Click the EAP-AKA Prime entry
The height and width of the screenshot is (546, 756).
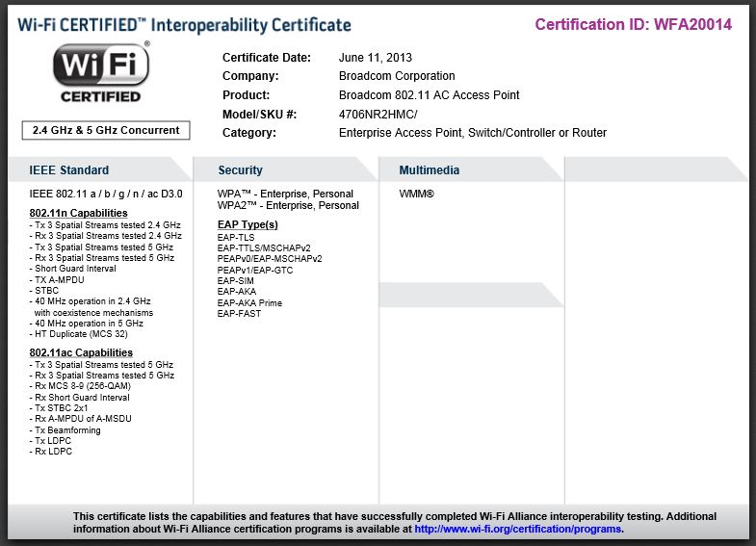click(x=249, y=303)
